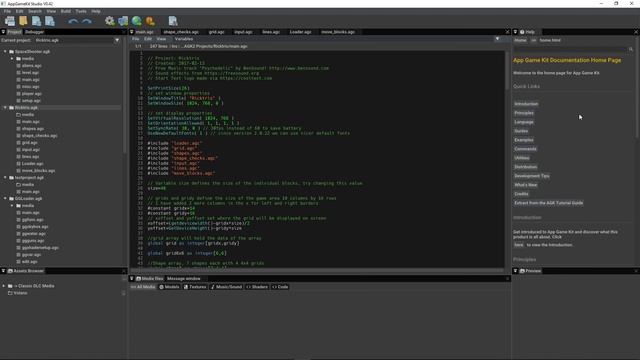
Task: Click the green globe broadcast toolbar icon
Action: [x=137, y=21]
